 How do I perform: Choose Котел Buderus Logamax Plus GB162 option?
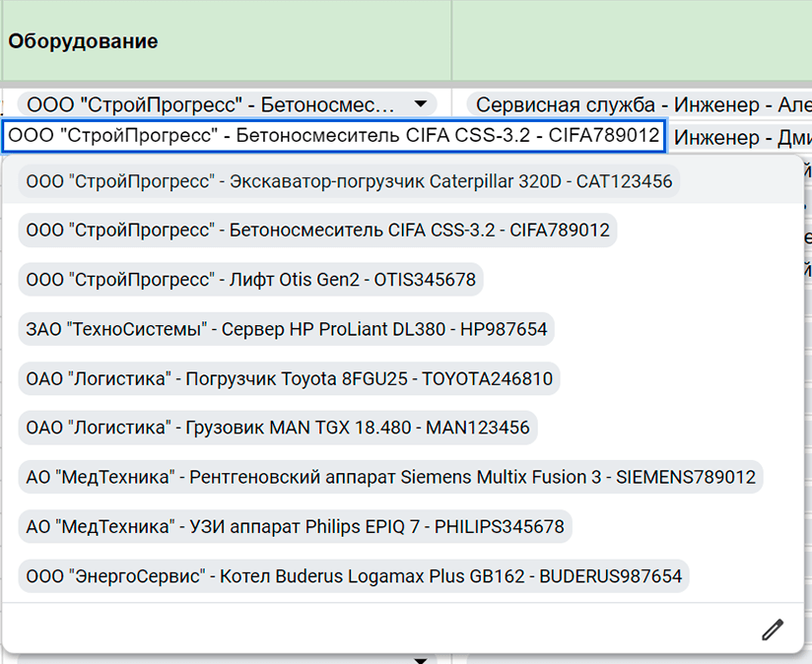pos(354,576)
